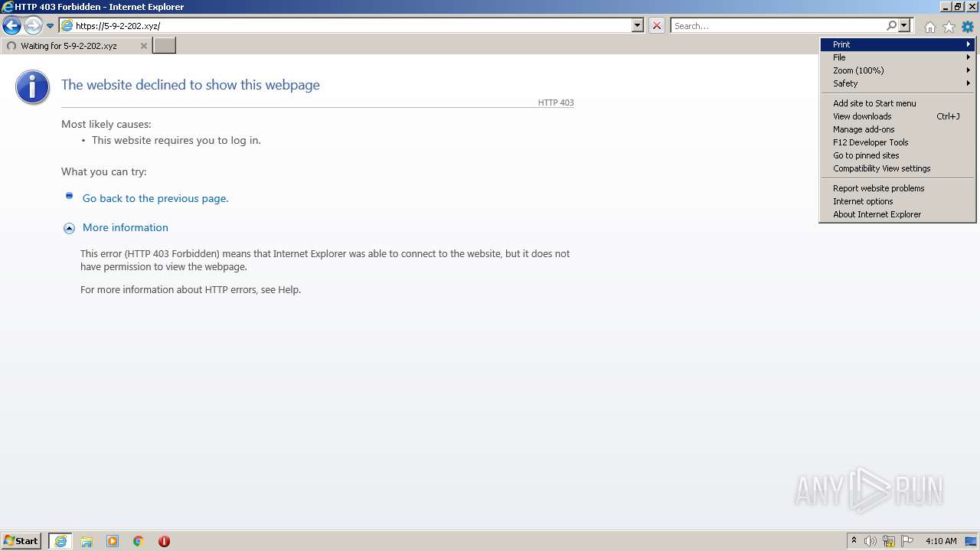Click the Back navigation arrow
The height and width of the screenshot is (551, 980).
[x=11, y=26]
